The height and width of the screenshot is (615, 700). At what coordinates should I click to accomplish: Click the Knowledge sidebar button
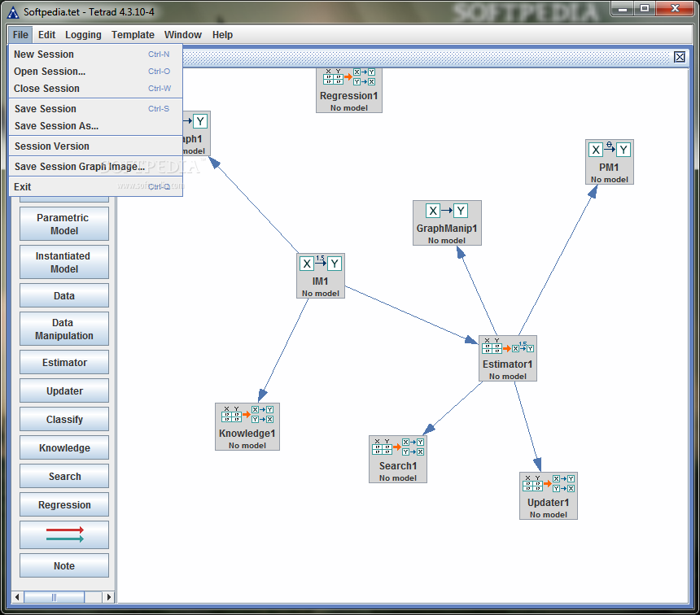(64, 447)
